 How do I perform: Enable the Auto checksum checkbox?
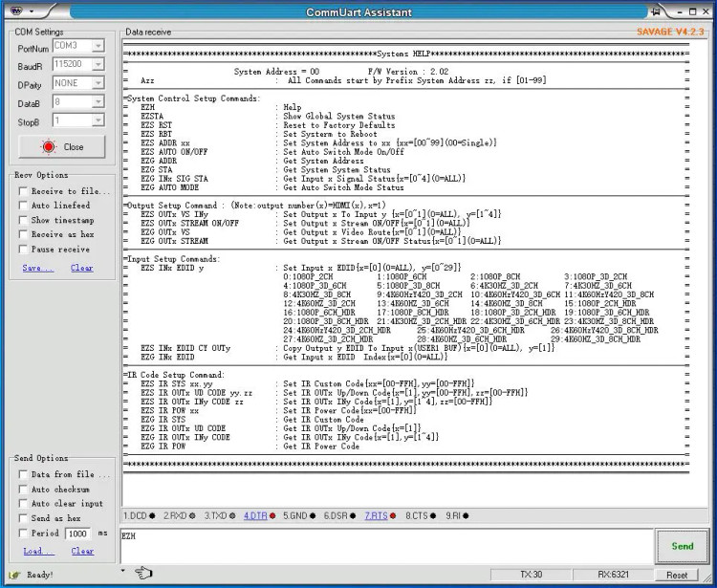[23, 489]
